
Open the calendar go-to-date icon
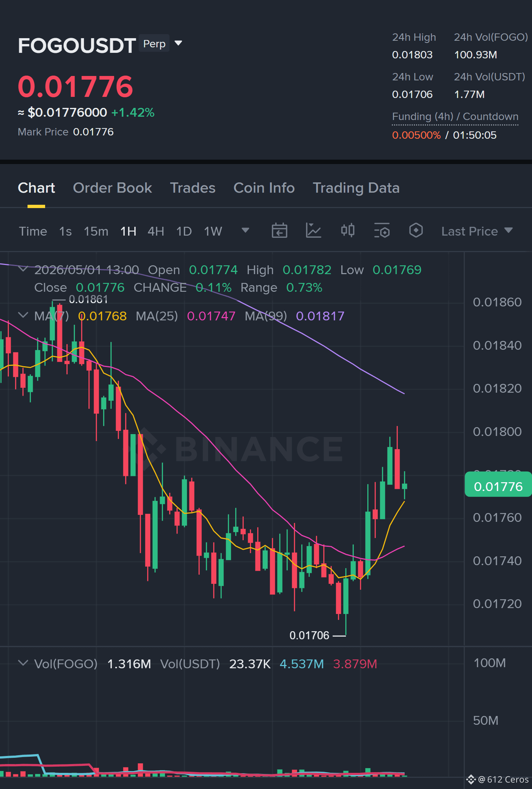(x=279, y=231)
